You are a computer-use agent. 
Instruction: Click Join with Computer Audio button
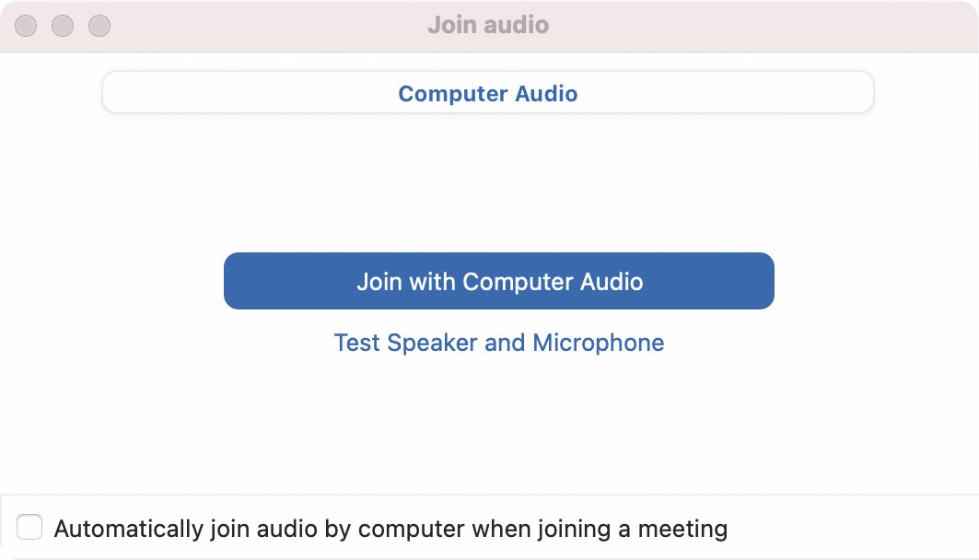499,281
